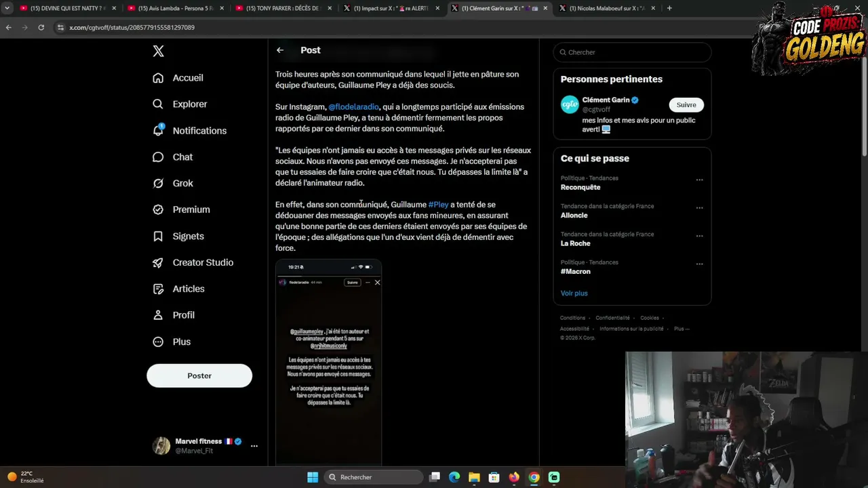
Task: Click the browser address bar URL
Action: (132, 27)
